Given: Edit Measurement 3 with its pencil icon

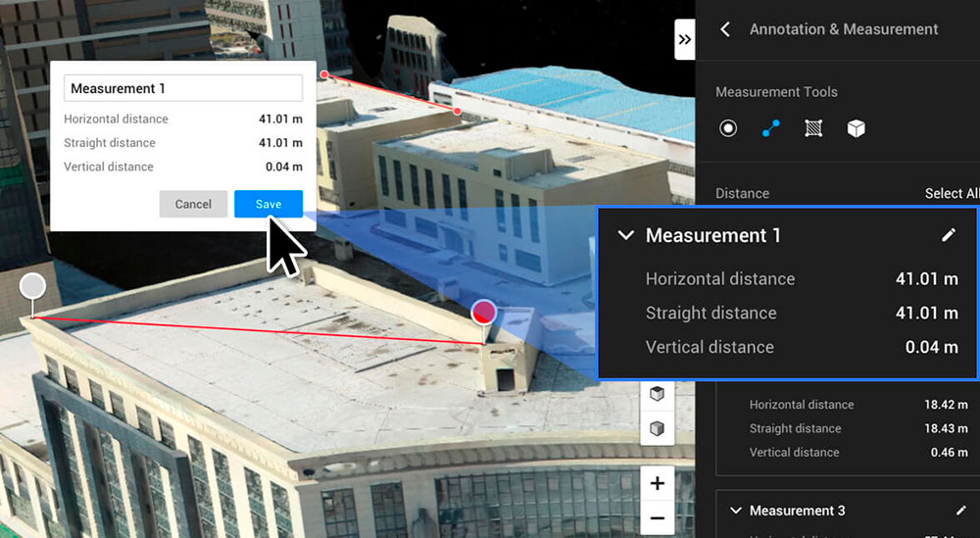Looking at the screenshot, I should 961,511.
